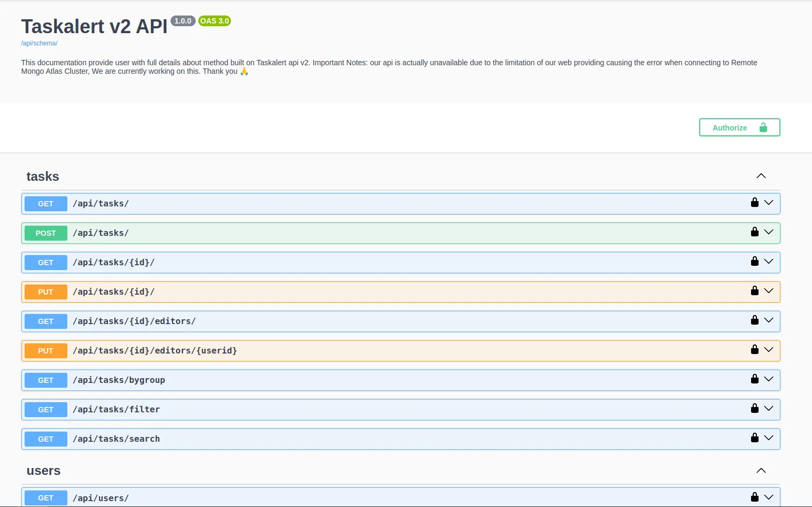
Task: Click lock icon on /api/tasks/bygroup row
Action: click(755, 379)
